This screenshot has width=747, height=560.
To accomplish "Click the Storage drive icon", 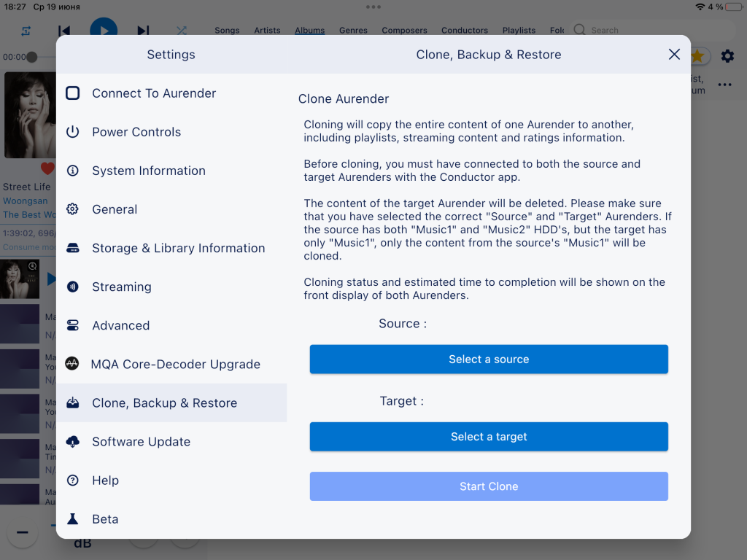I will [72, 248].
